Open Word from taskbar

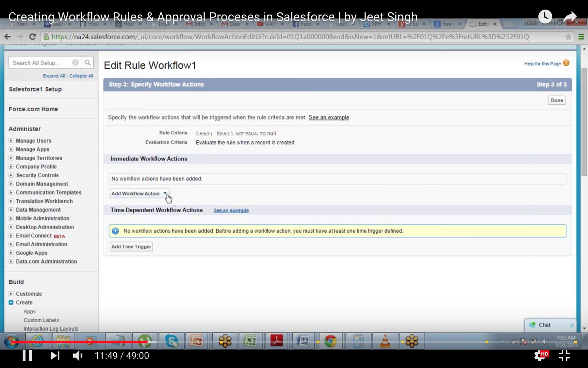[303, 341]
